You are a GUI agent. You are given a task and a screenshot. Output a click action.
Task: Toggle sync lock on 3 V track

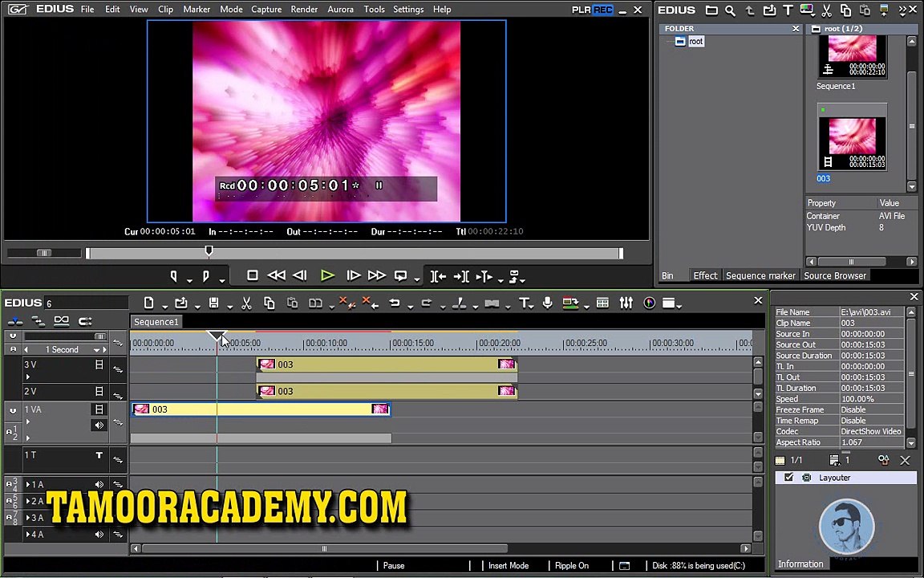pos(118,370)
